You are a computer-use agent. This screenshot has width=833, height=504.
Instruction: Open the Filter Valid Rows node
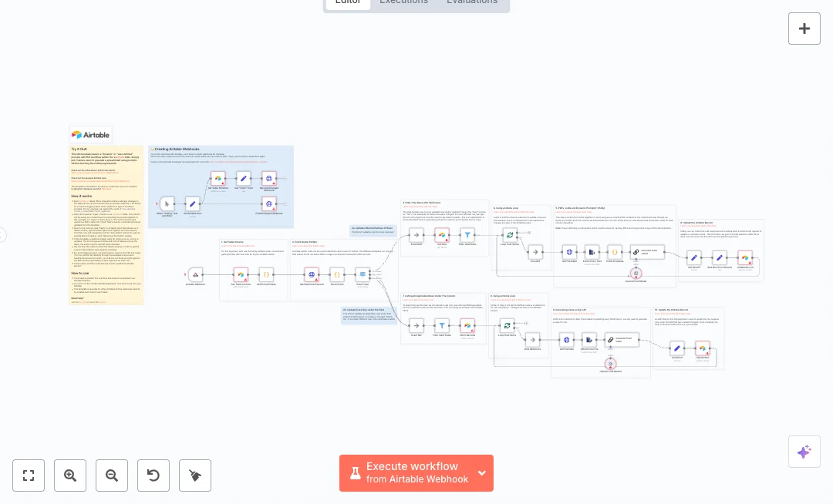pos(466,235)
